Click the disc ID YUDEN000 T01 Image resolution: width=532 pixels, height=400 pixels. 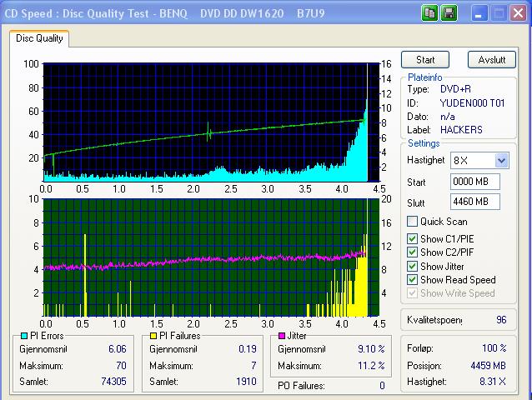point(472,103)
